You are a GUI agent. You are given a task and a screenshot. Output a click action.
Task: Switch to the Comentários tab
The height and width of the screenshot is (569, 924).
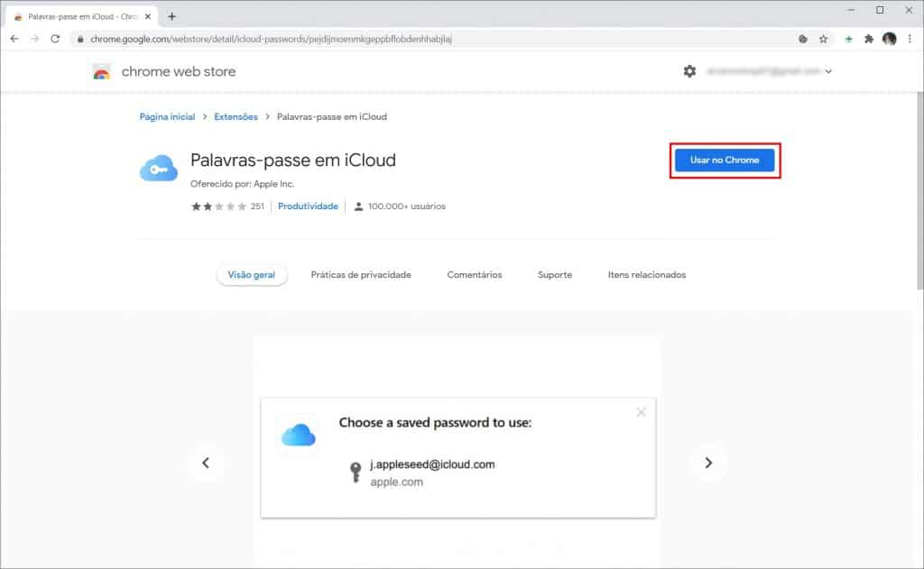[475, 275]
